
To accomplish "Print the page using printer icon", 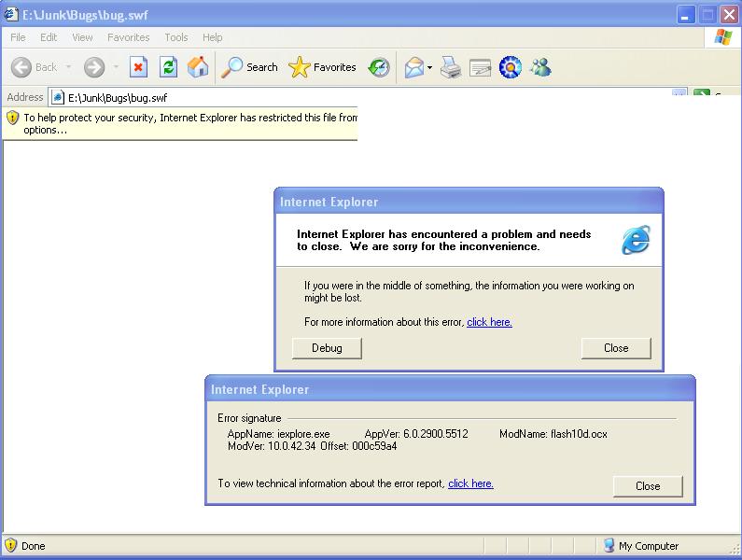I will 451,67.
